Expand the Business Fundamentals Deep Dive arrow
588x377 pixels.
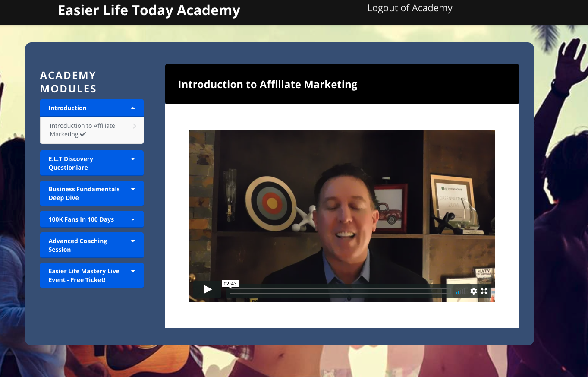click(x=133, y=189)
